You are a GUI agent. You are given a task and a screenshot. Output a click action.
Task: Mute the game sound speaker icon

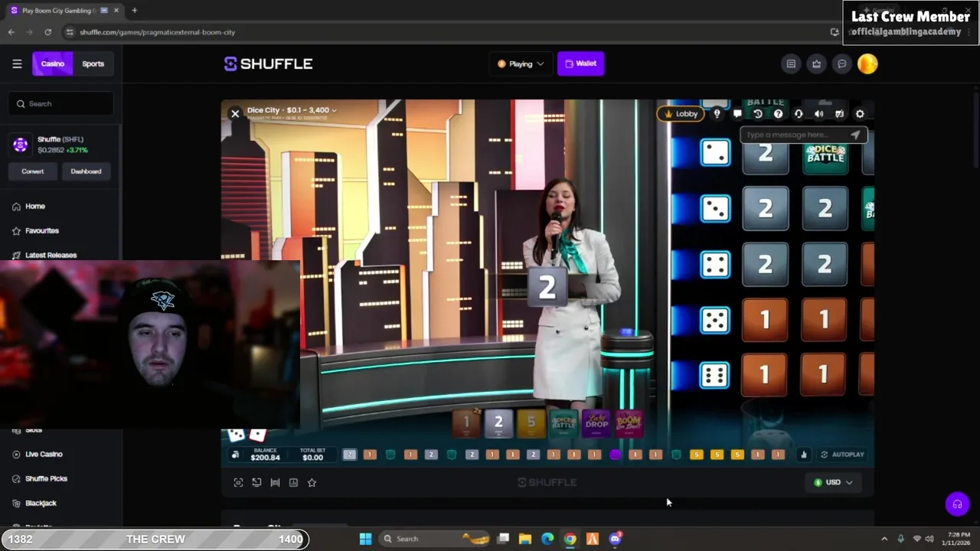coord(819,113)
